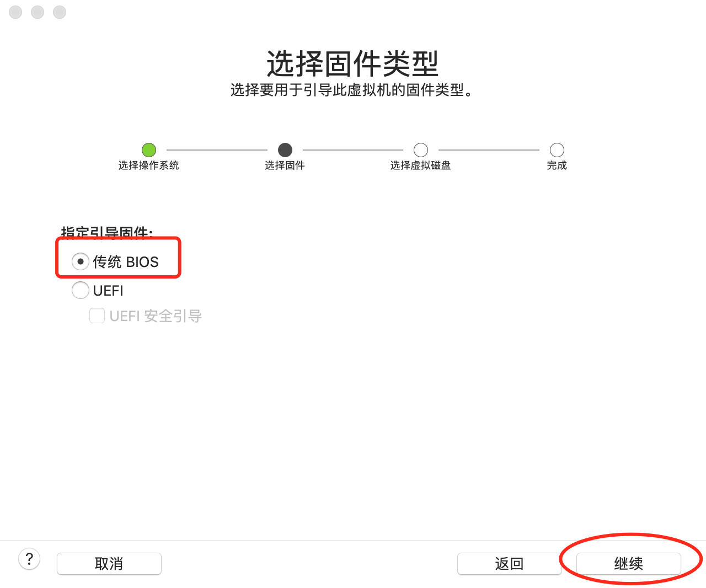Image resolution: width=706 pixels, height=588 pixels.
Task: Click the dark 选择固件 step circle
Action: 285,150
